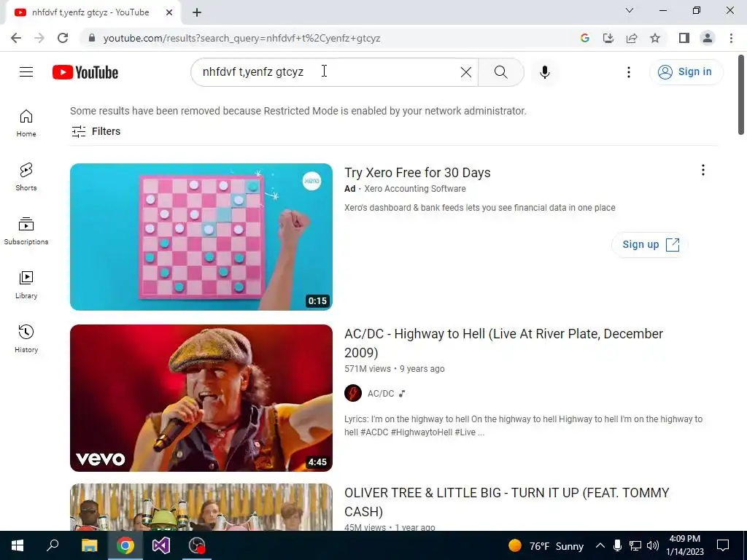
Task: Open taskbar Search
Action: pyautogui.click(x=53, y=545)
